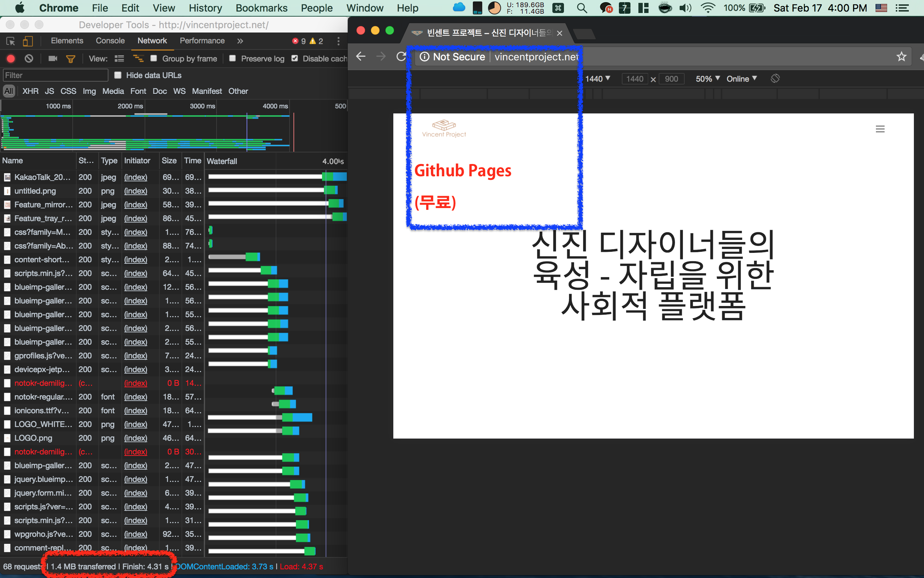Screen dimensions: 924x578
Task: Filter requests by JS
Action: coord(49,91)
